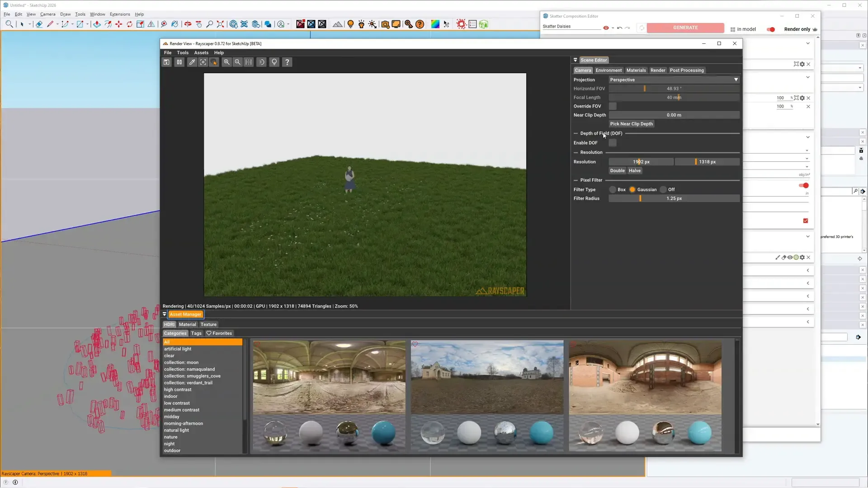Open the Assets menu in Render View
Viewport: 868px width, 488px height.
coord(201,53)
